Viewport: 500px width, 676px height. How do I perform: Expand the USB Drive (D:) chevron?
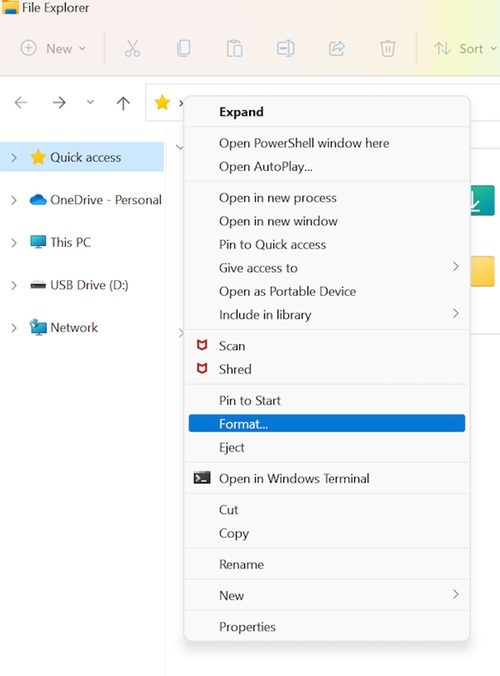click(14, 285)
